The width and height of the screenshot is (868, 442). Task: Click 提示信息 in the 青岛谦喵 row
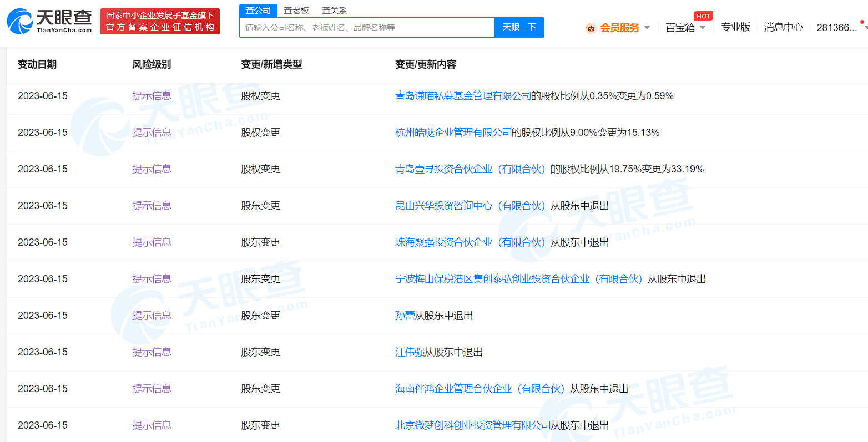pos(152,96)
